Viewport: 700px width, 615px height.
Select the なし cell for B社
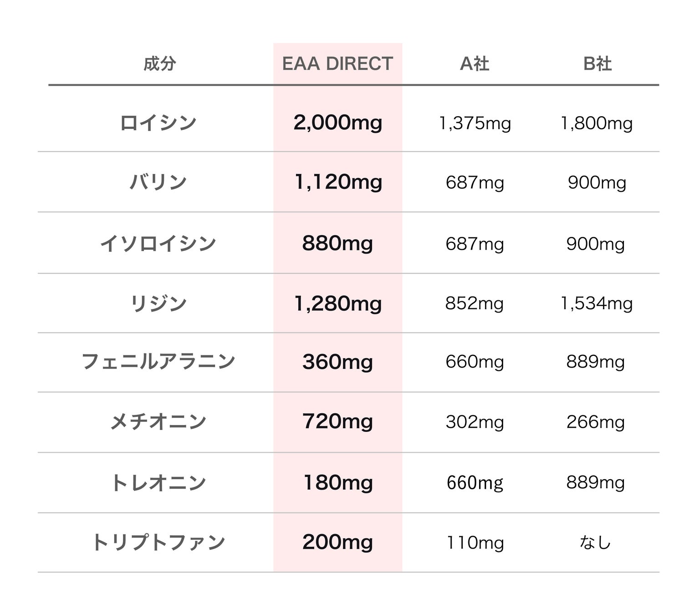click(595, 543)
